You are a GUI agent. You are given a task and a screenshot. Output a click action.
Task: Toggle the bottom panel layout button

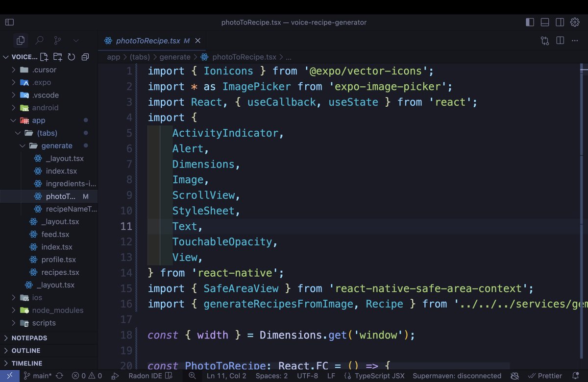[x=545, y=22]
